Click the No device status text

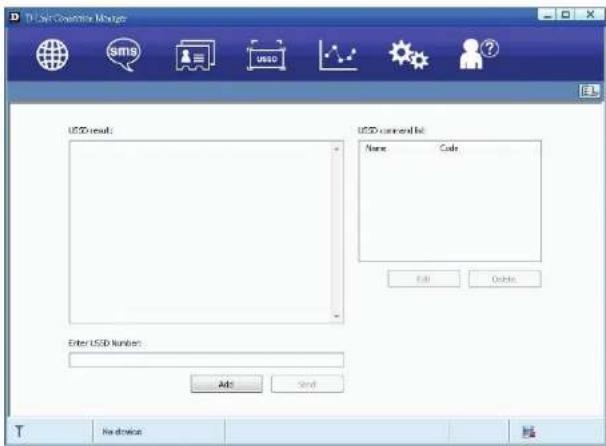pyautogui.click(x=122, y=431)
